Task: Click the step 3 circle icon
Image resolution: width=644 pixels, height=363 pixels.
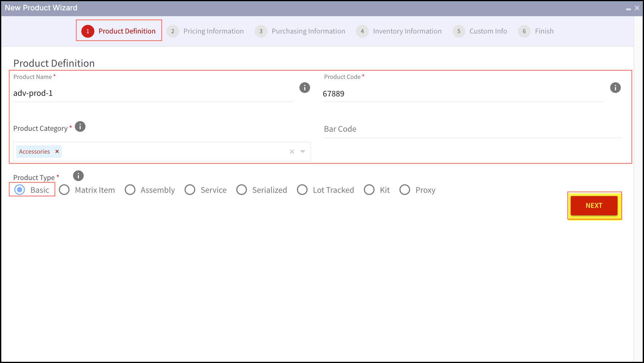Action: pyautogui.click(x=261, y=31)
